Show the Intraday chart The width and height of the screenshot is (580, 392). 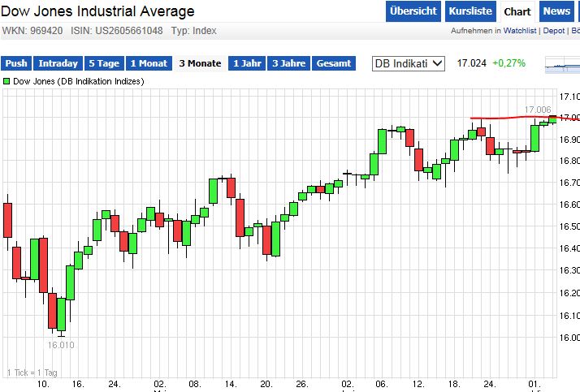pos(58,63)
